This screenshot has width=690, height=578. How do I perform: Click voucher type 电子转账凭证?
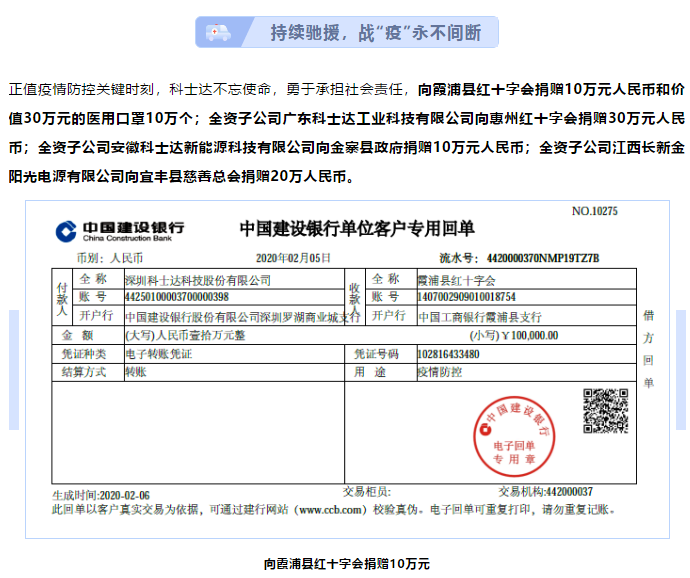coord(159,354)
